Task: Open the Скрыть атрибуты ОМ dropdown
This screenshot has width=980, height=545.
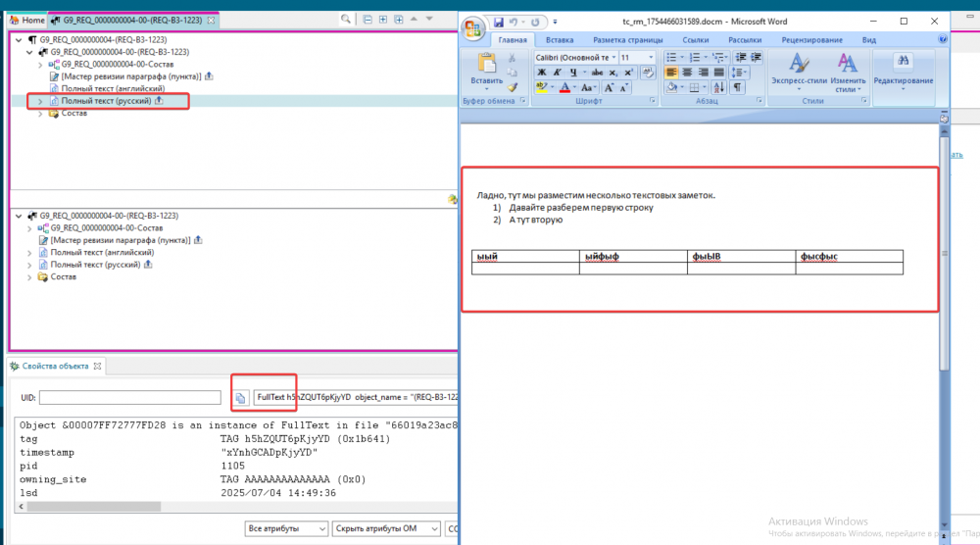Action: 386,528
